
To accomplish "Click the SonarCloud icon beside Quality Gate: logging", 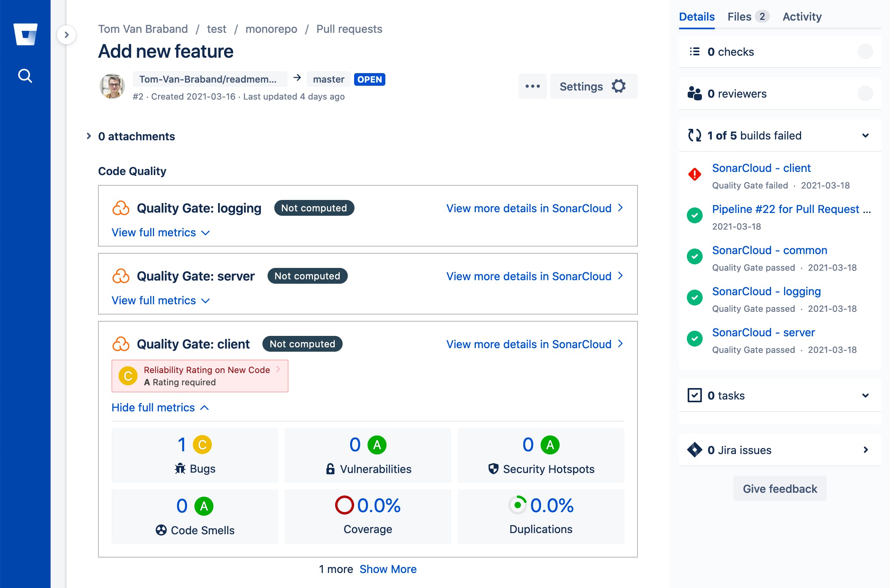I will [x=121, y=208].
